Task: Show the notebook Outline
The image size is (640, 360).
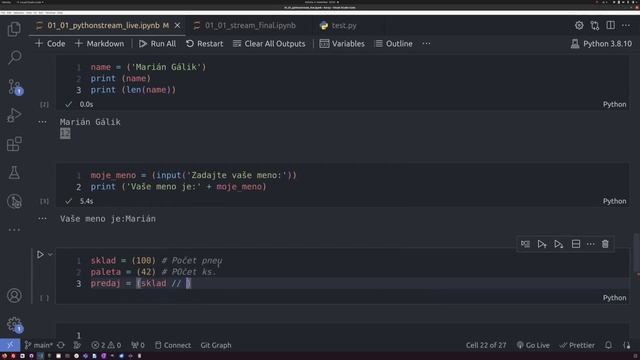Action: coord(394,44)
